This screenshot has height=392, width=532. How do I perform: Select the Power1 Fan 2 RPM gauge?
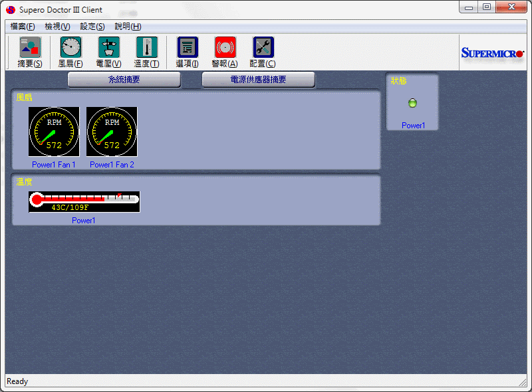tap(112, 132)
